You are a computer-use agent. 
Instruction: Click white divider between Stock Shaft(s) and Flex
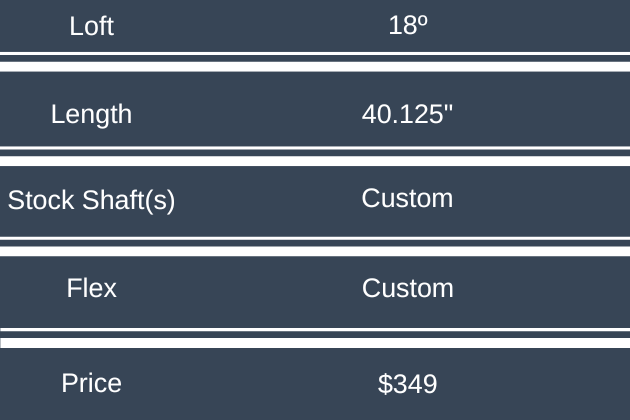pos(315,251)
